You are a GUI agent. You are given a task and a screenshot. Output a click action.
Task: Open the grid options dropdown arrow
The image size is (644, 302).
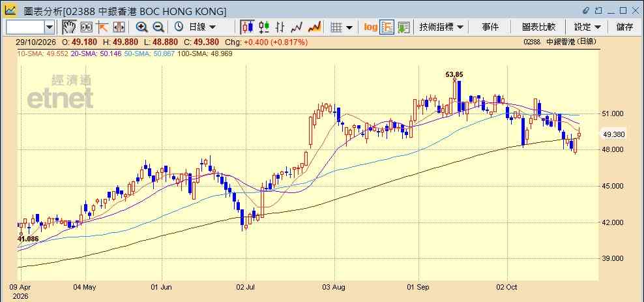(x=349, y=27)
